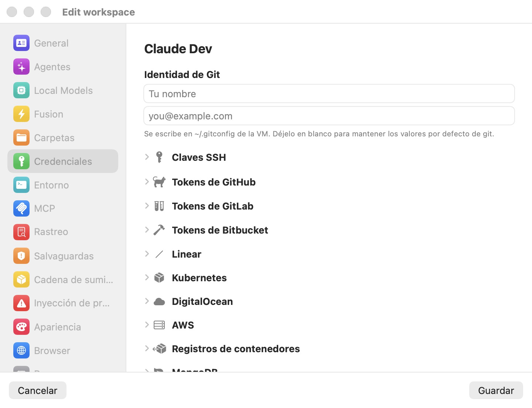532x408 pixels.
Task: Expand the Kubernetes section chevron
Action: coord(147,278)
